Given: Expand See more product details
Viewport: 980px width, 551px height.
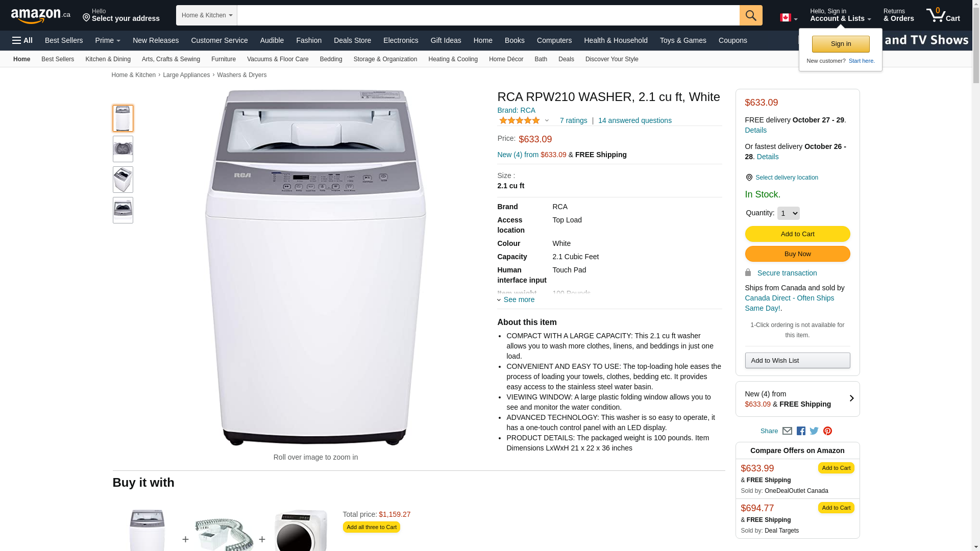Looking at the screenshot, I should click(x=516, y=299).
